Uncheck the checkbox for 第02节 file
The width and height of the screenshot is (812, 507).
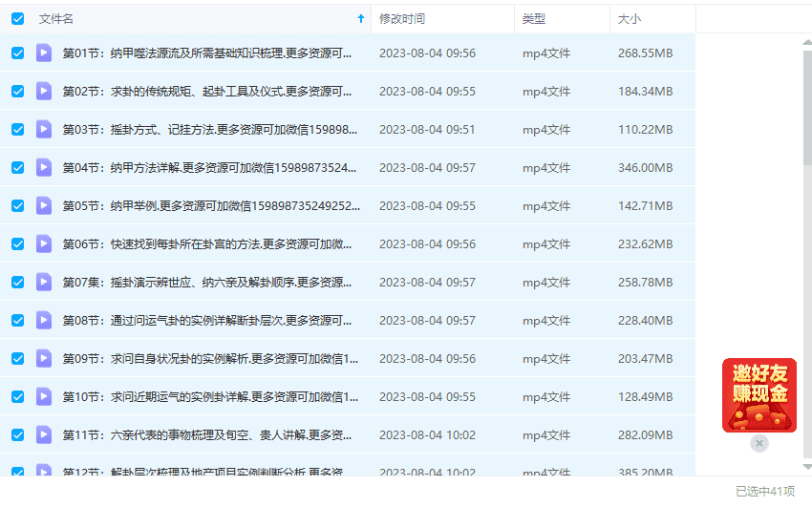(x=18, y=92)
